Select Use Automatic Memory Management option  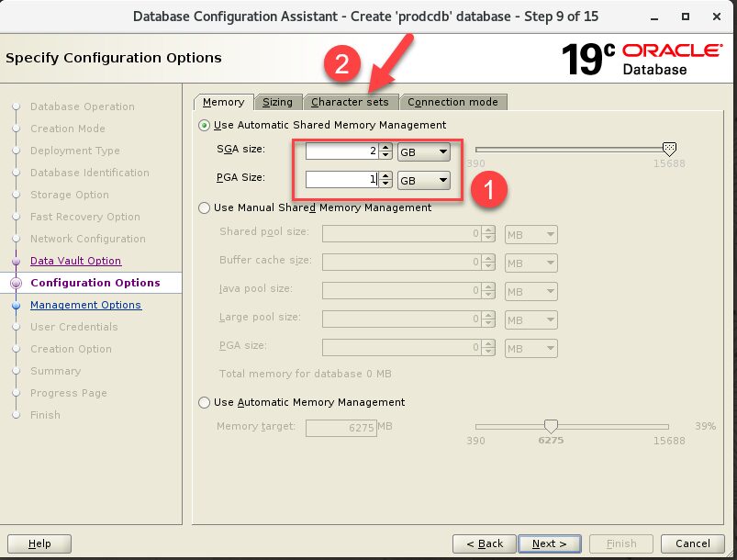(204, 402)
